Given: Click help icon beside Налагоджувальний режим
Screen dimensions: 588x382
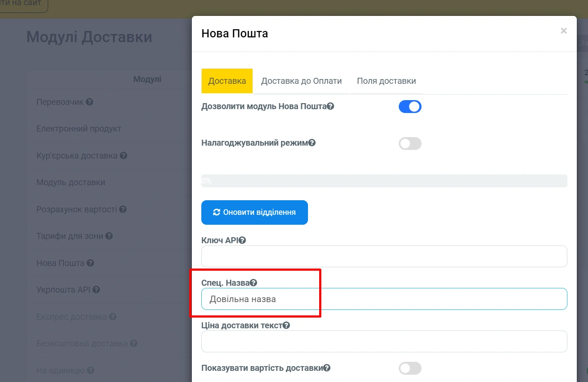Looking at the screenshot, I should click(312, 143).
